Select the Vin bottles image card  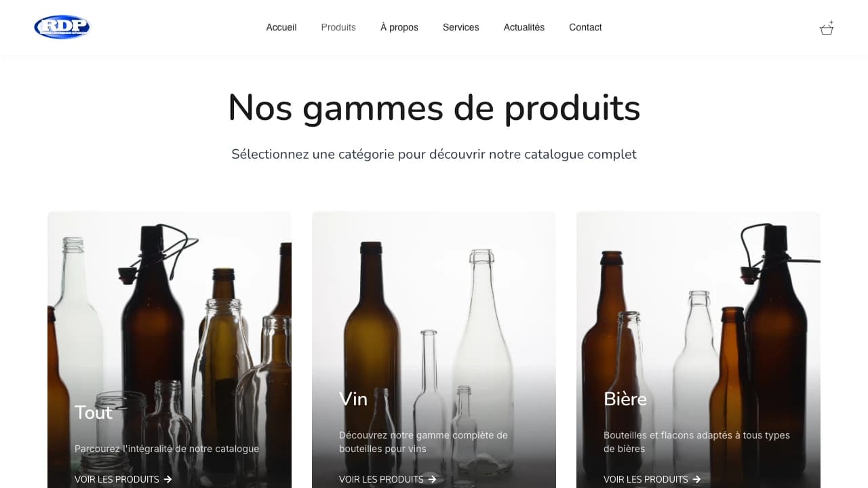pyautogui.click(x=434, y=350)
